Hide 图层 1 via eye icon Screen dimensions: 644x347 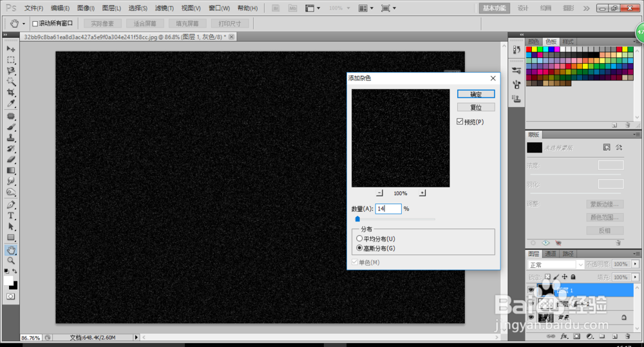tap(531, 290)
